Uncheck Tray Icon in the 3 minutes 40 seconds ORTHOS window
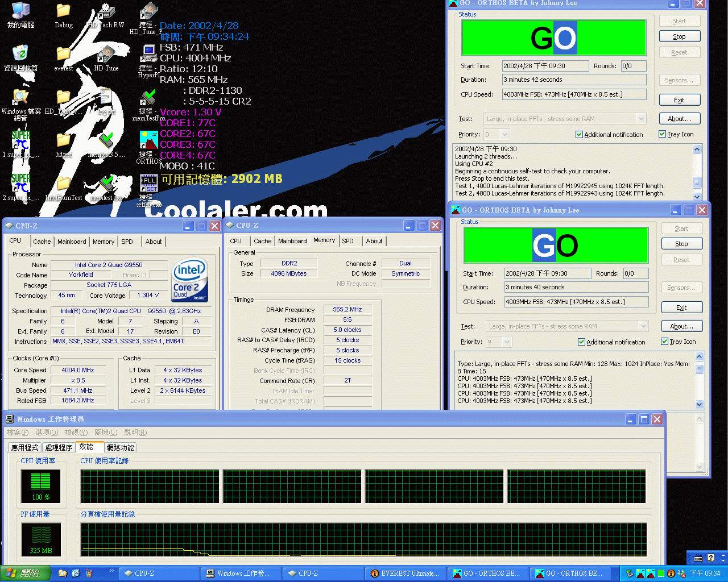The width and height of the screenshot is (728, 582). pyautogui.click(x=664, y=342)
